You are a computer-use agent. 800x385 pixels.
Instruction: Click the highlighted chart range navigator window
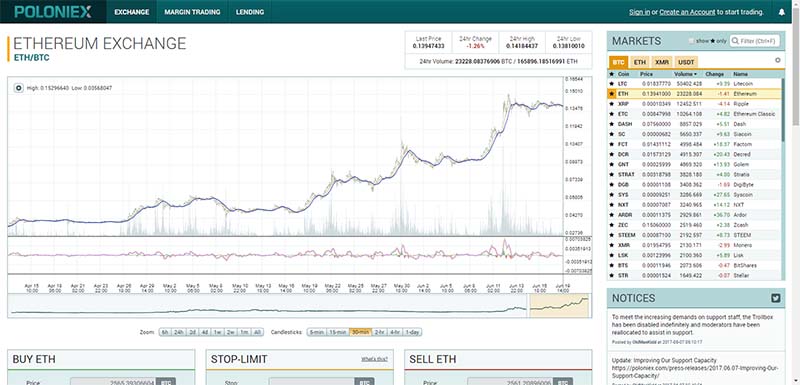[559, 305]
